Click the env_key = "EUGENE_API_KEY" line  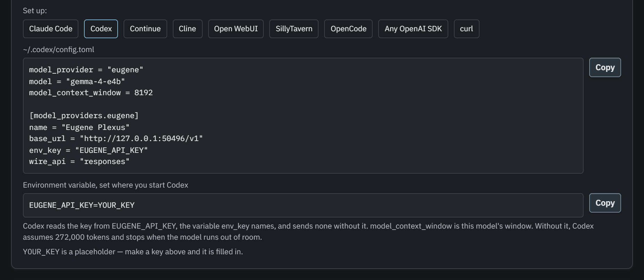coord(88,150)
